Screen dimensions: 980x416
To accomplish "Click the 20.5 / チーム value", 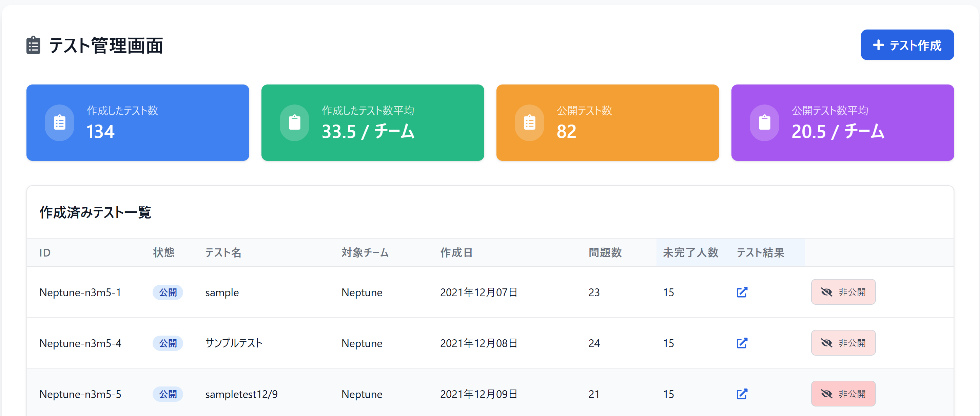I will pyautogui.click(x=838, y=132).
